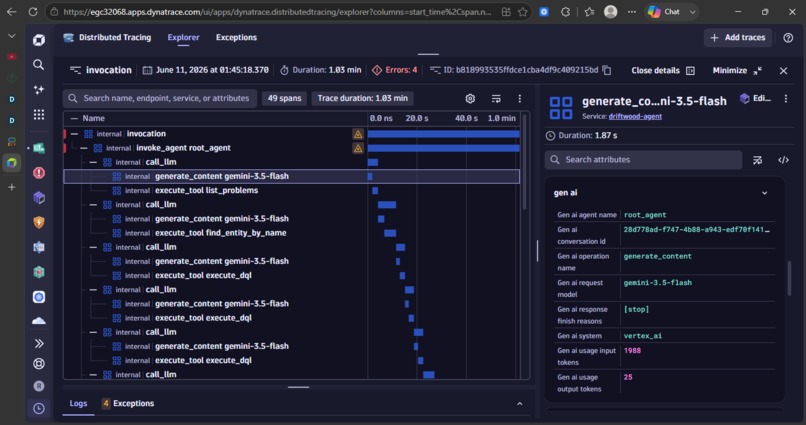Open the red Problems alert sidebar icon
Screen dimensions: 806x425
(x=39, y=173)
